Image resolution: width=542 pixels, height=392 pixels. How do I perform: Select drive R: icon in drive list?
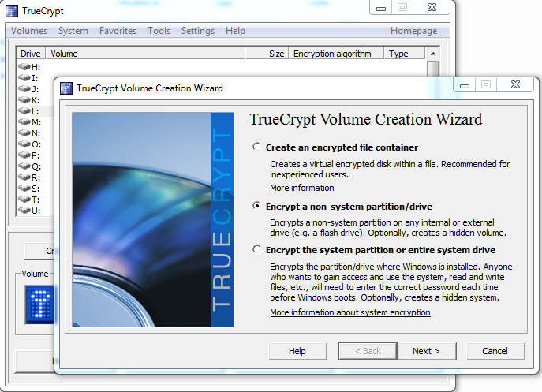24,177
